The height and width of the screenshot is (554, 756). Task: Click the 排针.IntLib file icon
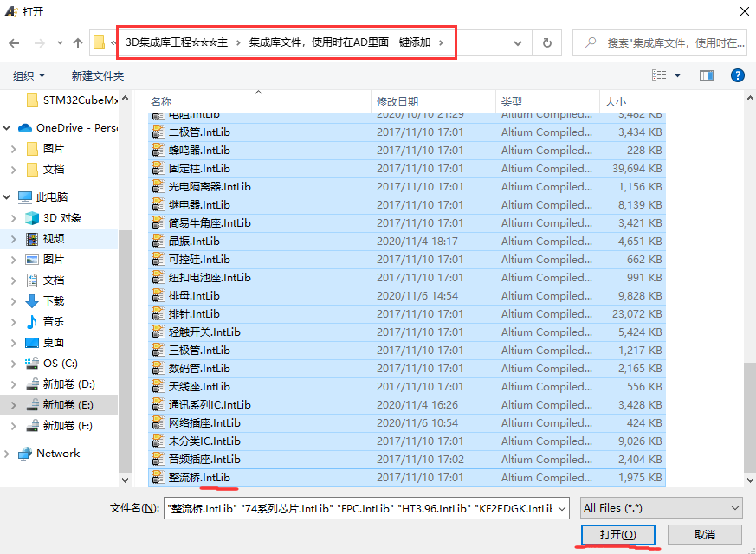click(158, 313)
